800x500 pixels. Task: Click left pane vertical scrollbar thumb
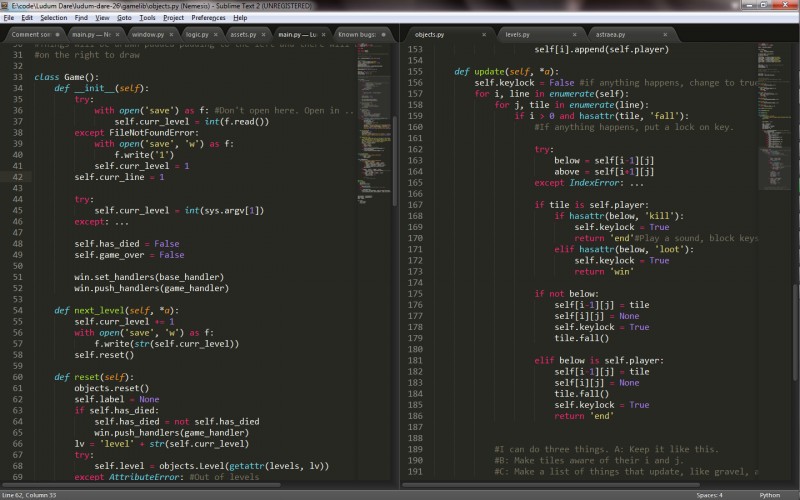[x=394, y=161]
